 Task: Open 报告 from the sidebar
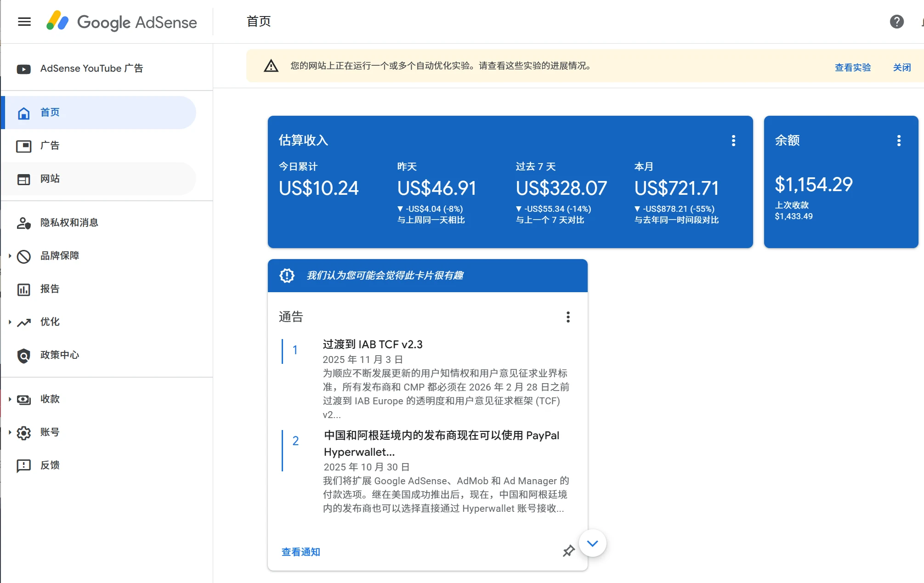click(x=99, y=289)
